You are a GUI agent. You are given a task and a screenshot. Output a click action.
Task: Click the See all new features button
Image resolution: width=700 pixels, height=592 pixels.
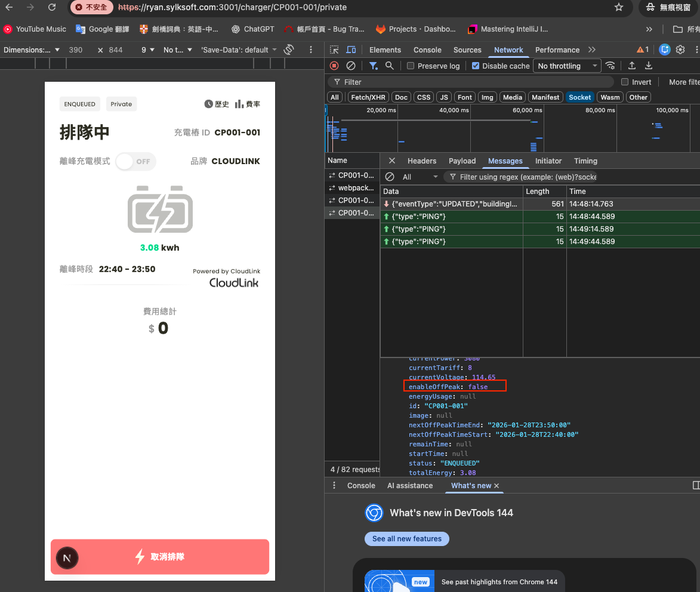(x=406, y=539)
